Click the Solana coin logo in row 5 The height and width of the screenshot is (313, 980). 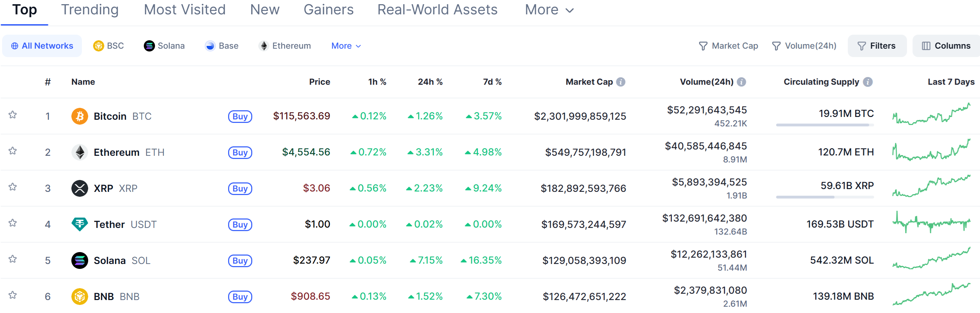pos(79,260)
